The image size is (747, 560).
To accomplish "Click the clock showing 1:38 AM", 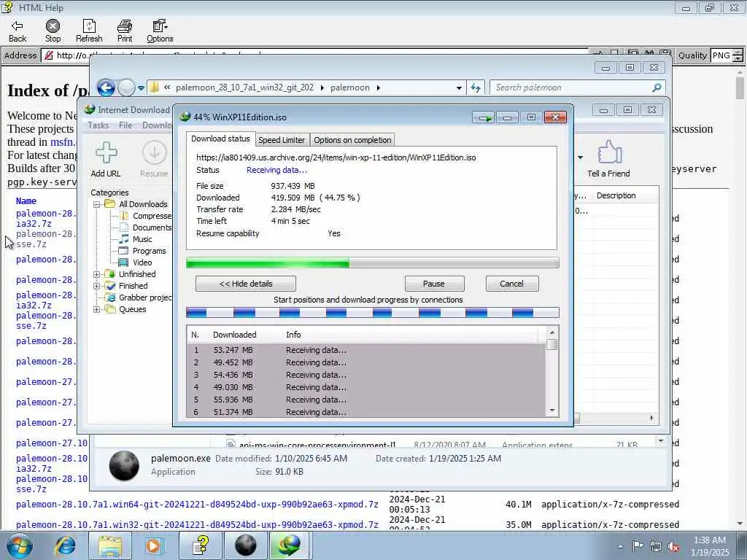I will (709, 540).
